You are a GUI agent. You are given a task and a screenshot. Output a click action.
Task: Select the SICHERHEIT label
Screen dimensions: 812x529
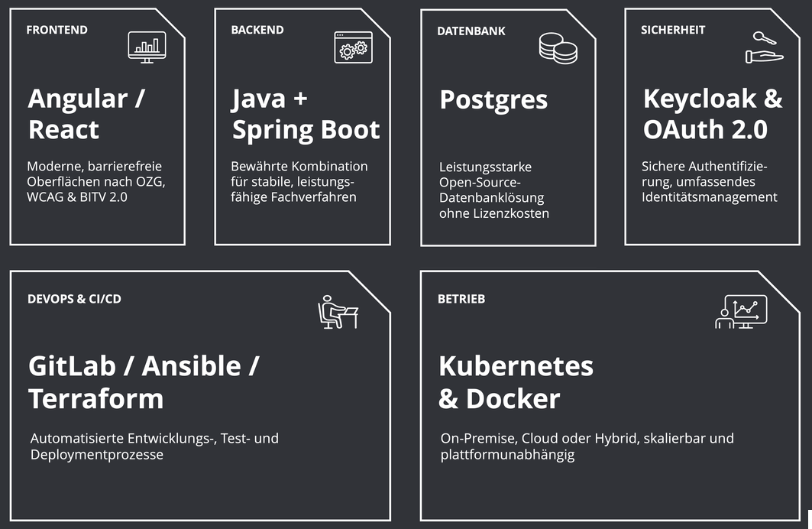pyautogui.click(x=673, y=30)
